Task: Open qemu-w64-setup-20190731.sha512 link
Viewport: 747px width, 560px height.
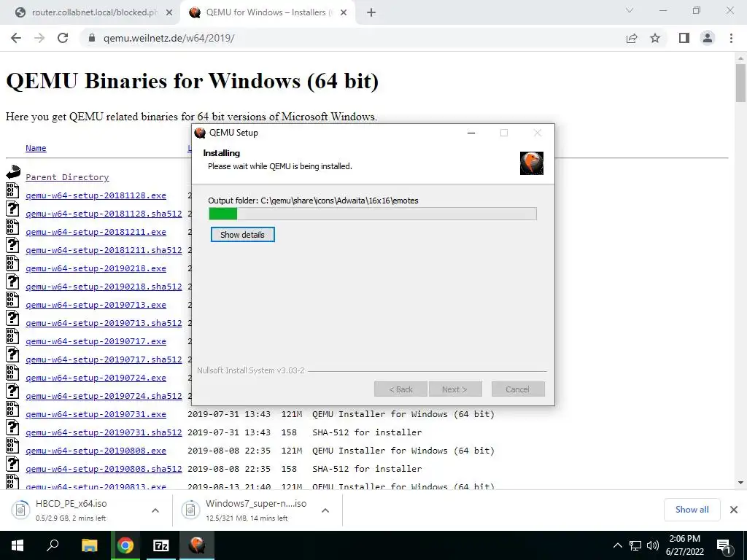Action: (x=104, y=432)
